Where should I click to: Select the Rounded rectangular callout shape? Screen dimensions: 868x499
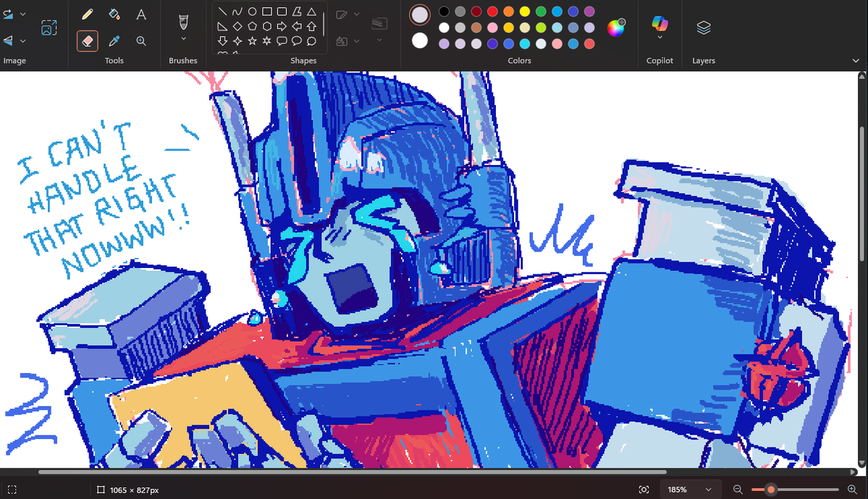point(282,41)
